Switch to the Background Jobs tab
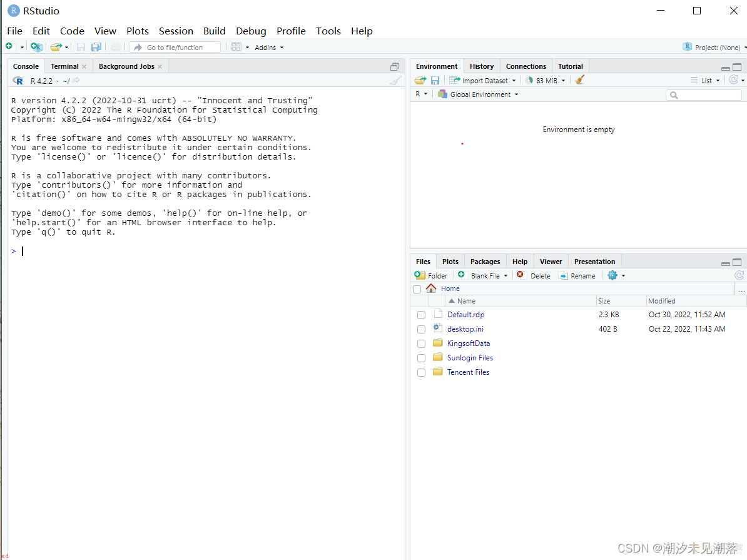This screenshot has width=747, height=560. click(x=126, y=66)
